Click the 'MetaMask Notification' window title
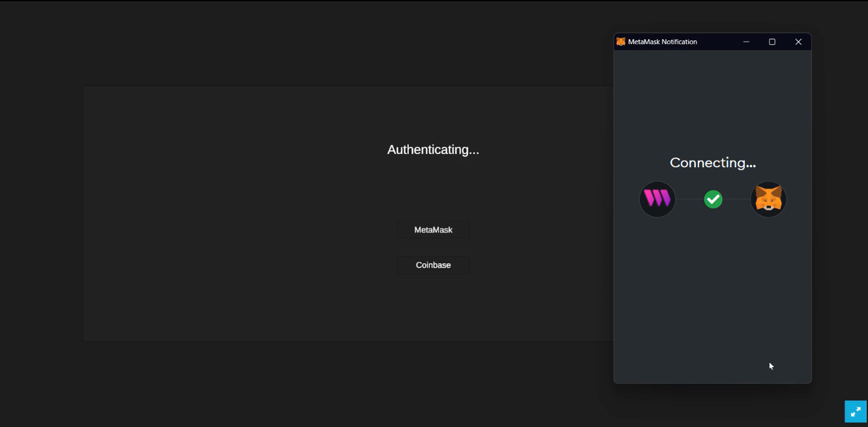 pos(663,42)
